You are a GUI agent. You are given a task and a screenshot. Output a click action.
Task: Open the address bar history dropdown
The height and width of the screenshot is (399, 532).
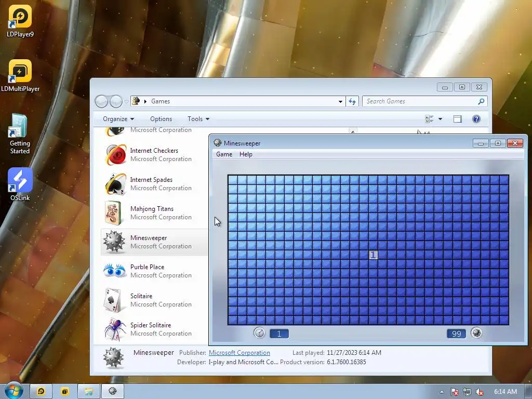340,101
